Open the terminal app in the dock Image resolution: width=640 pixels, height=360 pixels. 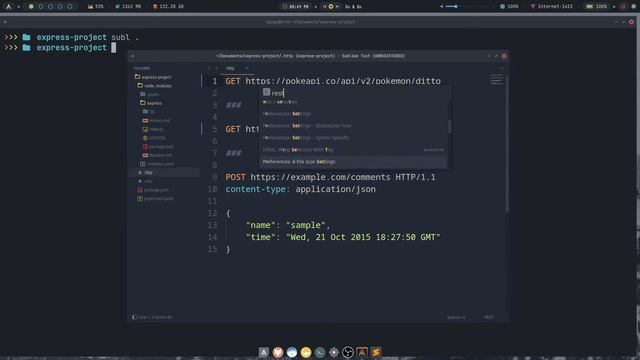coord(320,352)
